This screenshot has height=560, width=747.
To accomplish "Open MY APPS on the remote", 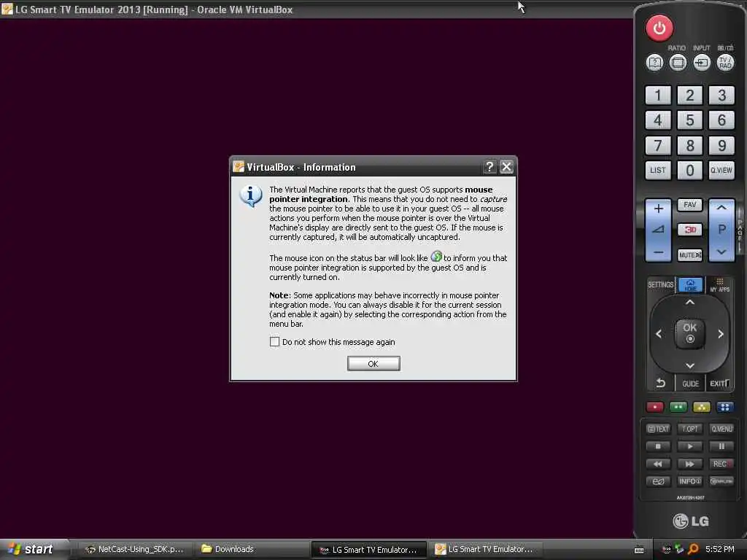I will pyautogui.click(x=720, y=285).
